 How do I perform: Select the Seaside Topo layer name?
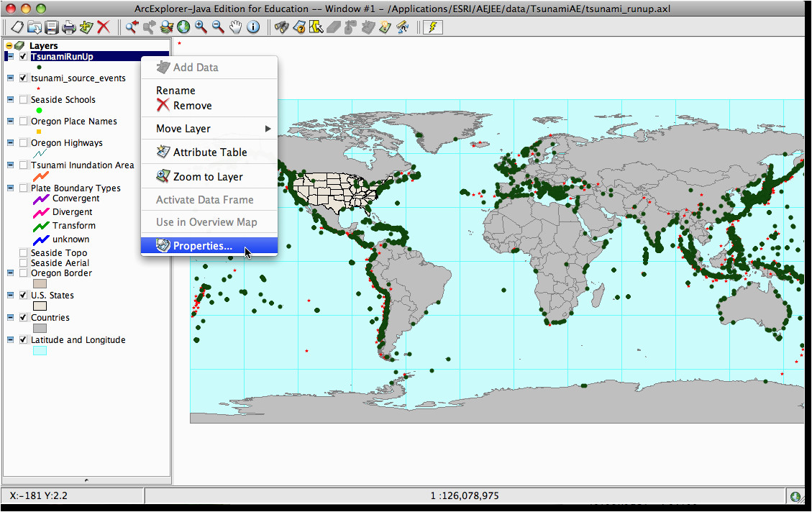tap(58, 252)
